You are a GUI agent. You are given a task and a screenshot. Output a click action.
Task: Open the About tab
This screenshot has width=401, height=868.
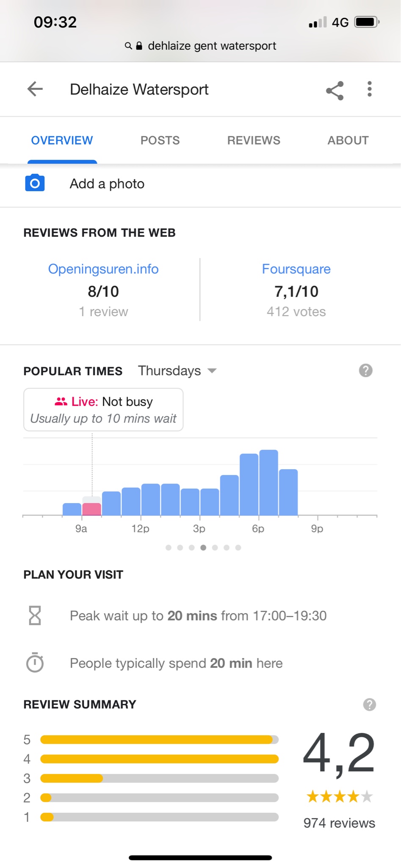(348, 140)
